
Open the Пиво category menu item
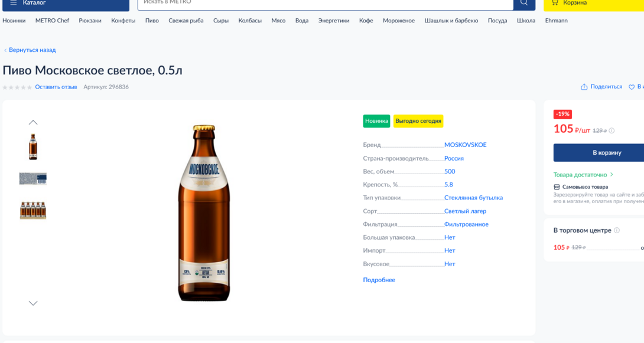pyautogui.click(x=152, y=21)
